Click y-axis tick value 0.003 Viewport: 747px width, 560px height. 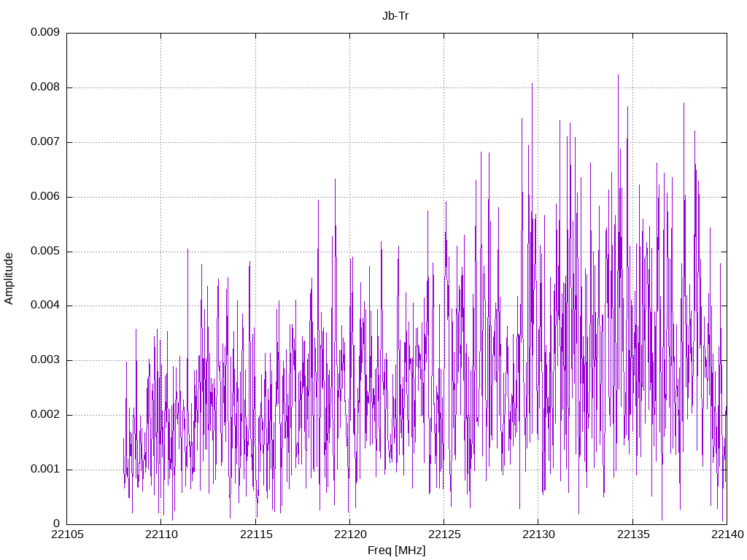pos(45,360)
